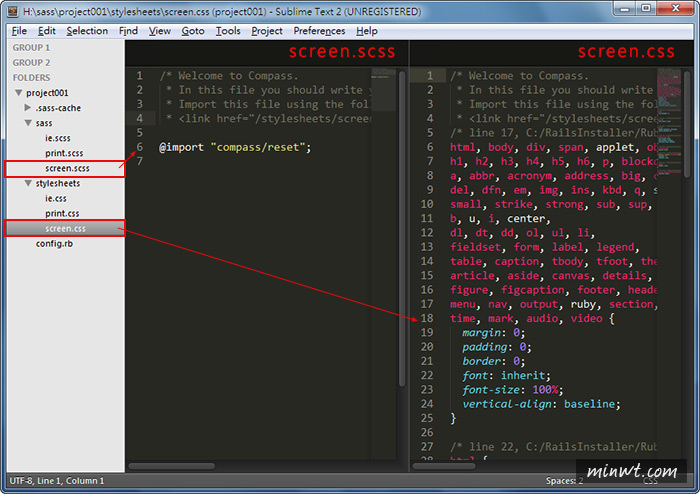Click the font-size: 100%; line
Viewport: 700px width, 494px height.
512,390
